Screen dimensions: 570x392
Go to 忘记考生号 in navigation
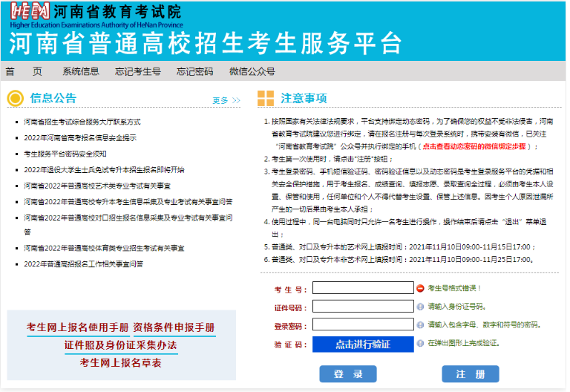coord(137,71)
